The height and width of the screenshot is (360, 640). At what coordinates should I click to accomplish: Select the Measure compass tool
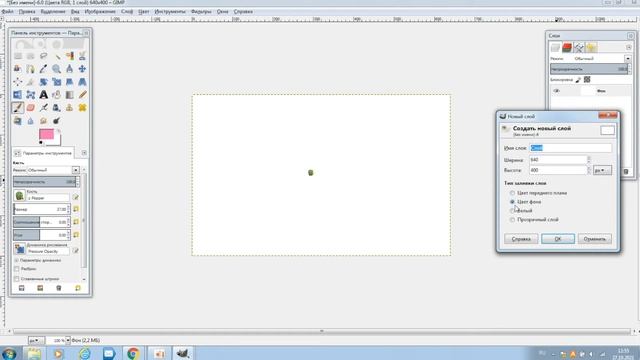[70, 69]
